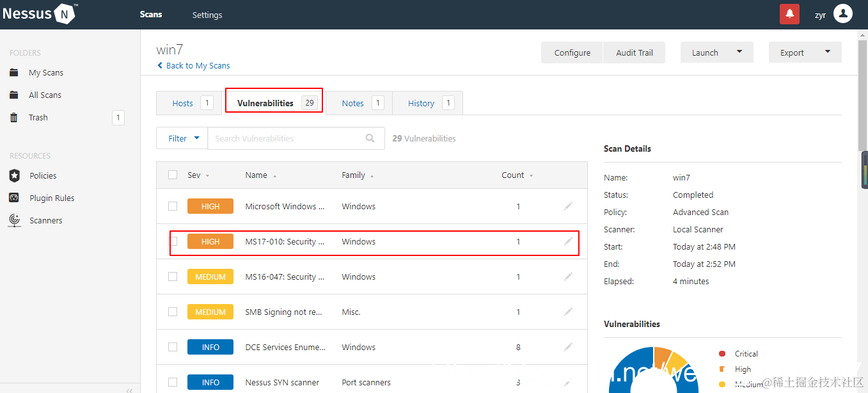Open the Settings top menu
The height and width of the screenshot is (393, 868).
(207, 15)
